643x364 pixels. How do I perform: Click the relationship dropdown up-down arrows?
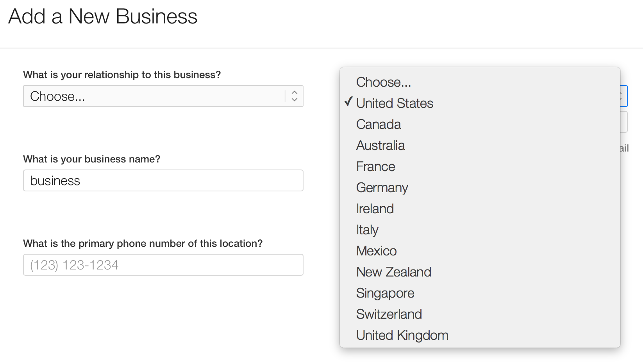pos(295,96)
